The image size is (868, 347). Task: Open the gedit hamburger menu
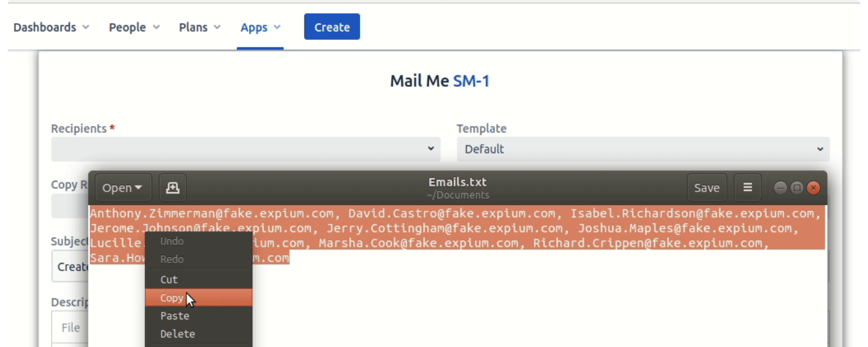pyautogui.click(x=747, y=188)
